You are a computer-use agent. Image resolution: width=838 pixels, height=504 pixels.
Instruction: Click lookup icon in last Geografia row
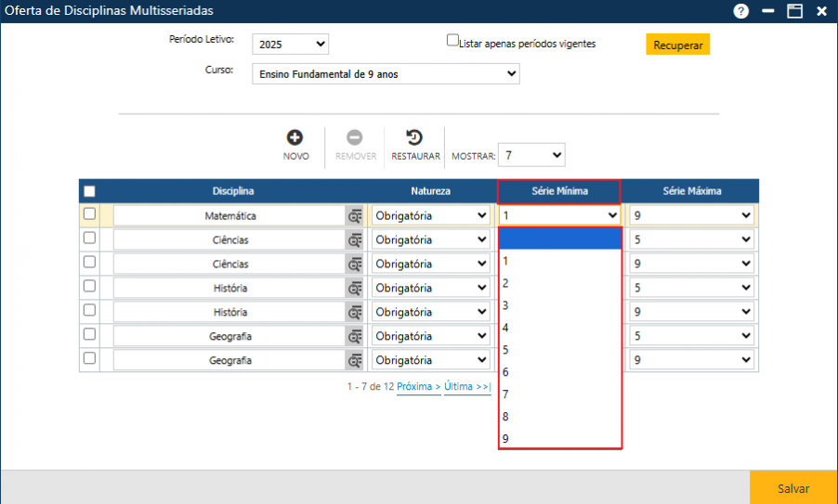(355, 360)
